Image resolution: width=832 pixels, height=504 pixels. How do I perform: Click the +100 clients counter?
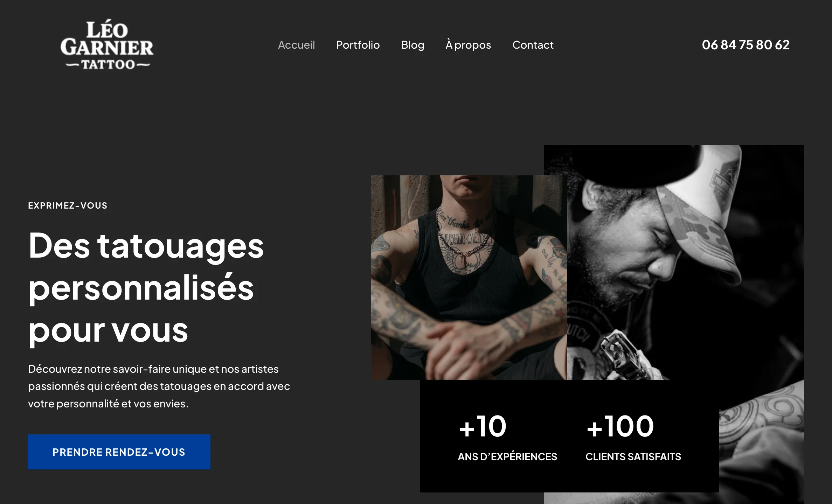pos(620,426)
